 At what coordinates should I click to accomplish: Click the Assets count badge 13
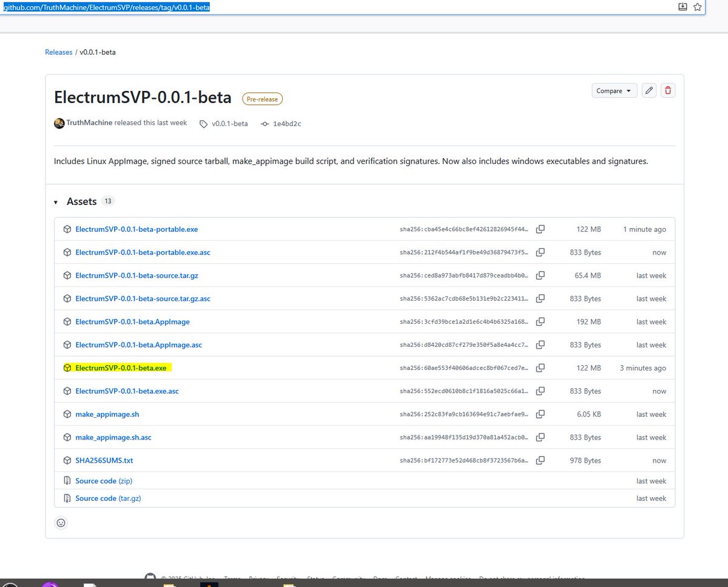coord(108,201)
